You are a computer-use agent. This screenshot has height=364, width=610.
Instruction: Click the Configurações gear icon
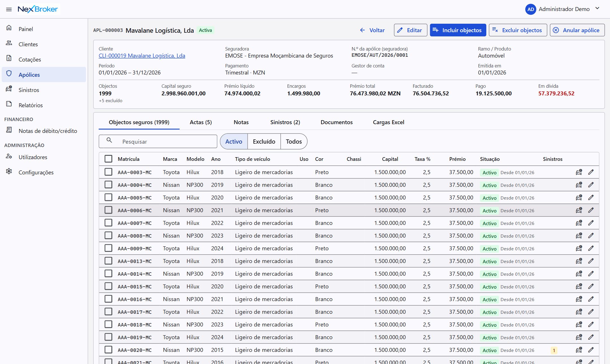pyautogui.click(x=9, y=171)
